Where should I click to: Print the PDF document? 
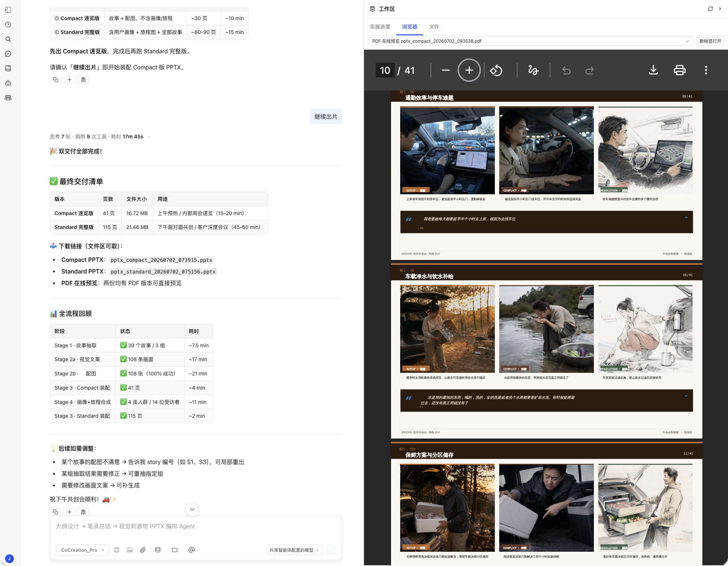tap(680, 70)
